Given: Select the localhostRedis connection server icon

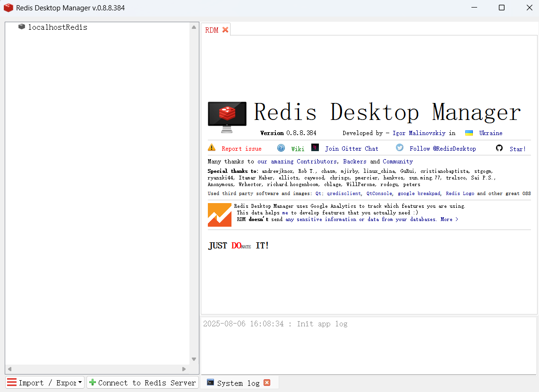Looking at the screenshot, I should click(x=22, y=27).
